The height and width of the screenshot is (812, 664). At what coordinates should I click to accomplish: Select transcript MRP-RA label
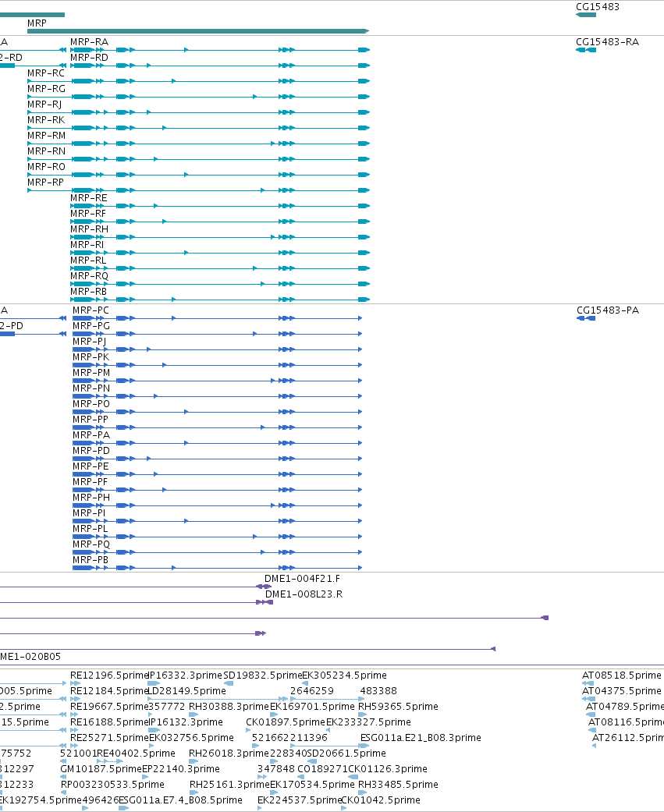click(x=89, y=42)
